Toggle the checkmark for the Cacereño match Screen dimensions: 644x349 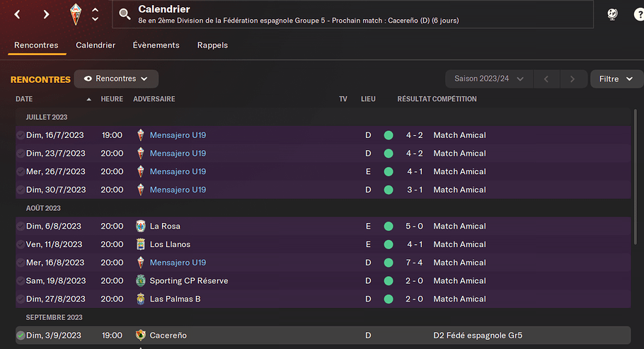(x=21, y=336)
